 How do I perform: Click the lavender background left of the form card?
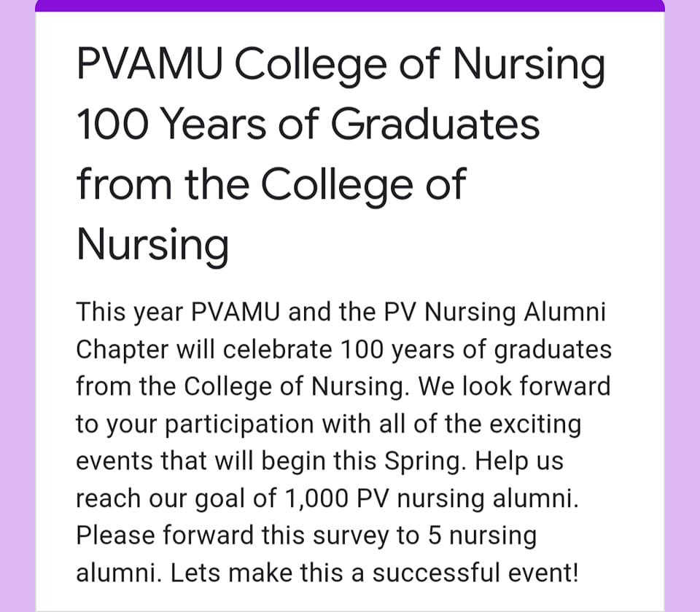tap(17, 306)
